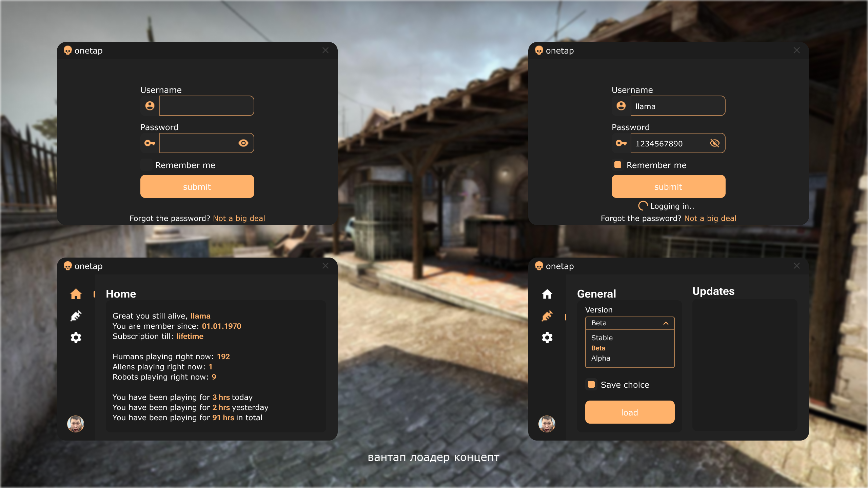
Task: Open injector syringe icon in Home window sidebar
Action: click(x=76, y=316)
